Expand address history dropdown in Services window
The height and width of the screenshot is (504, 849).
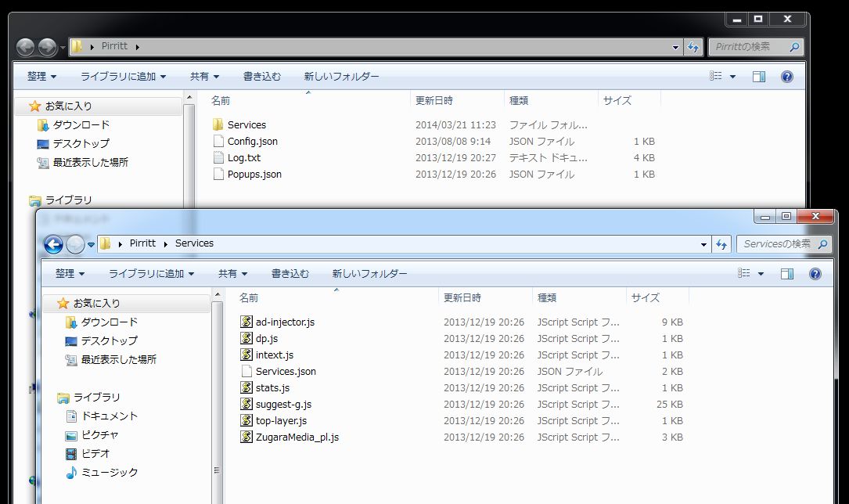click(x=703, y=245)
